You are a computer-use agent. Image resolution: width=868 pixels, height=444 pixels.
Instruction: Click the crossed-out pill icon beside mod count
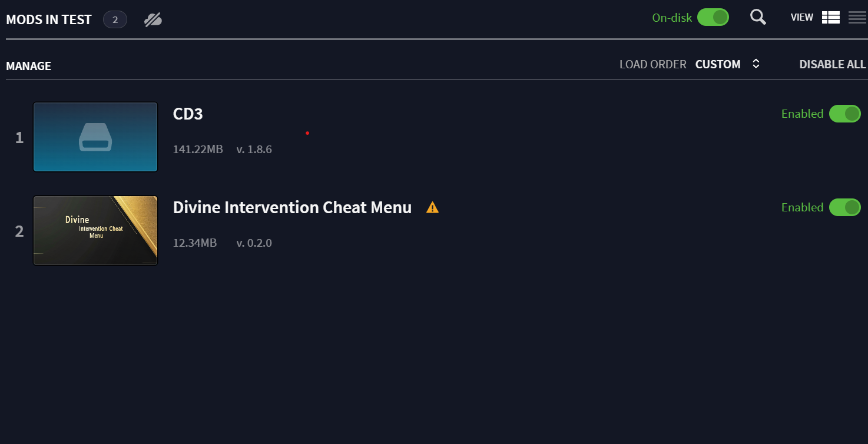point(153,20)
